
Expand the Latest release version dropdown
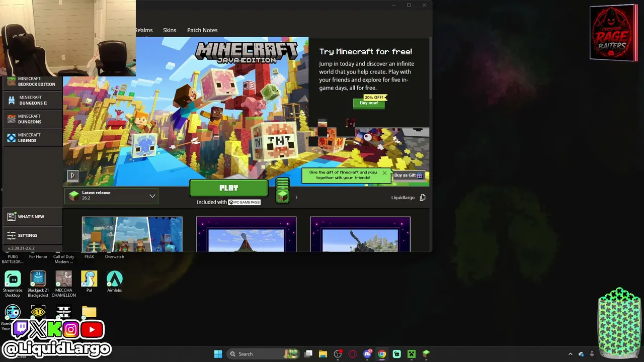pos(111,196)
